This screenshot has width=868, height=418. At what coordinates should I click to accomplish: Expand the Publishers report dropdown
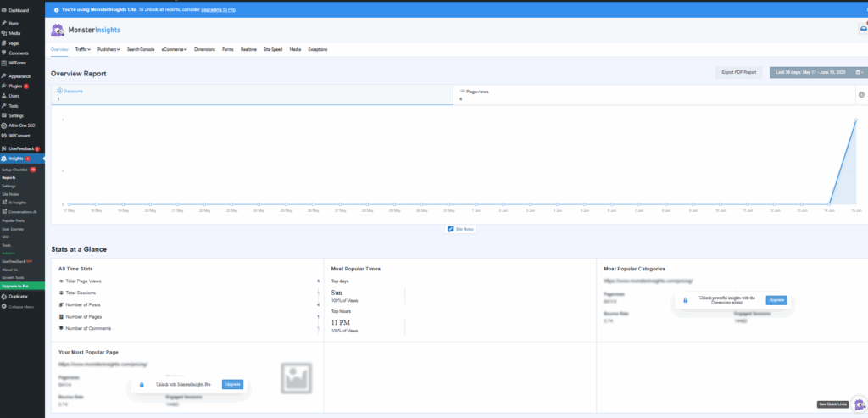pos(108,49)
